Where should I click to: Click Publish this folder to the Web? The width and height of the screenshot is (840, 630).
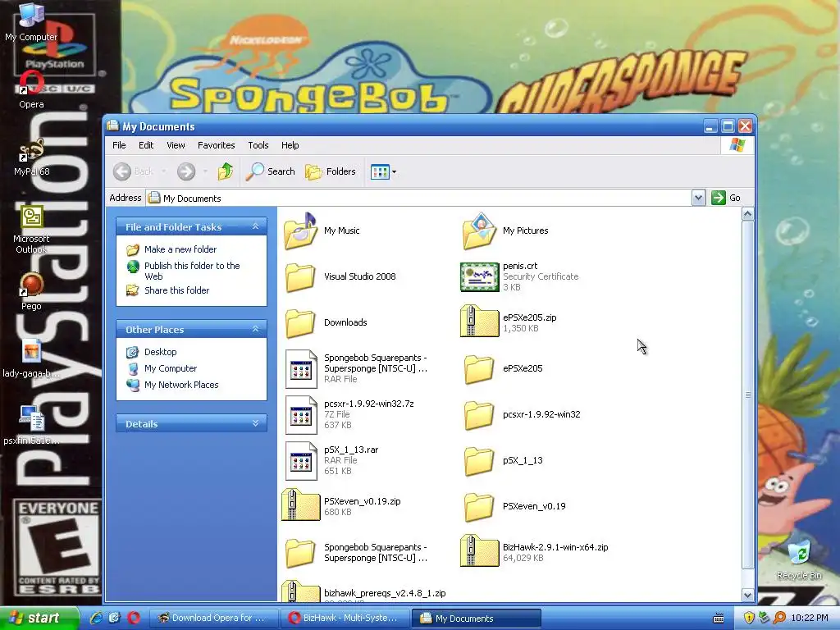192,271
